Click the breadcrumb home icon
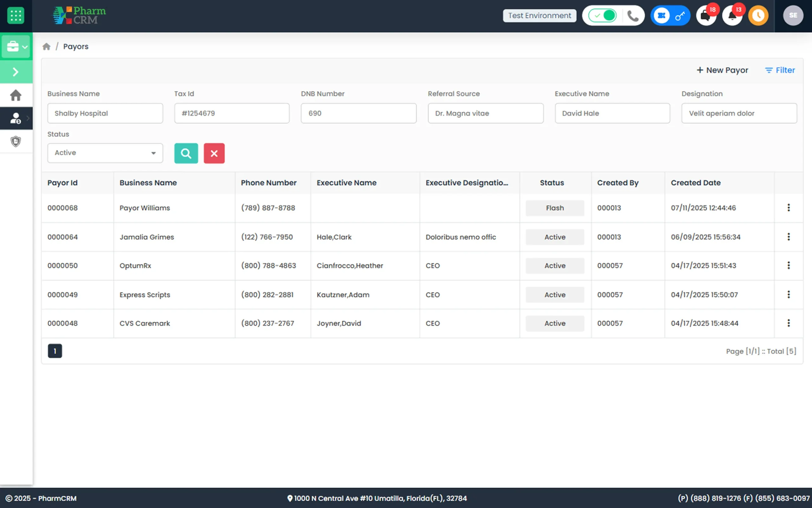Image resolution: width=812 pixels, height=508 pixels. (x=46, y=46)
